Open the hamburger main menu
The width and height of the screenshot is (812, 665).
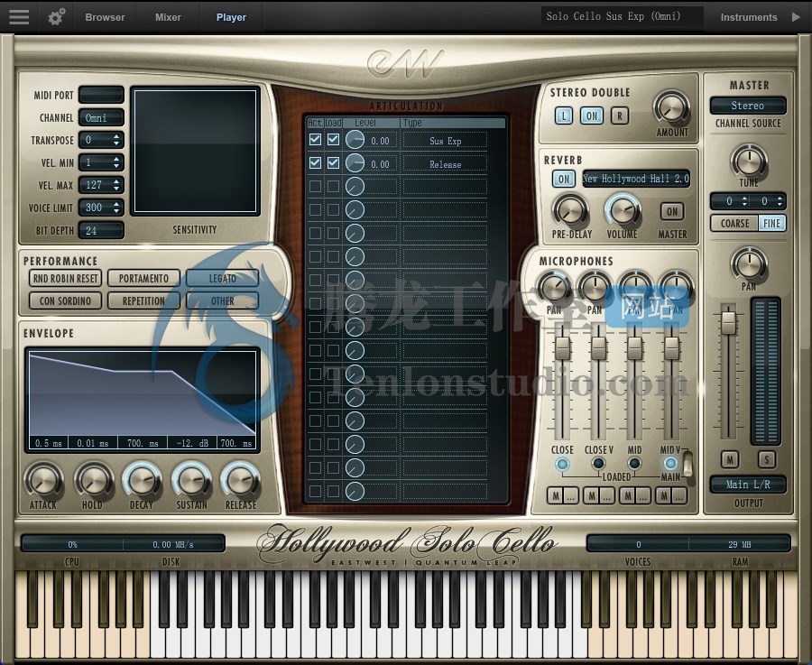[19, 16]
